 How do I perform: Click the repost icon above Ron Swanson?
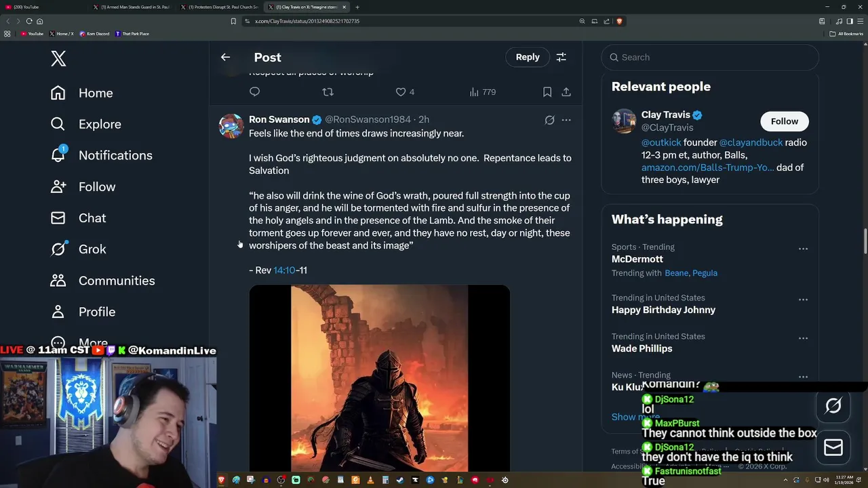click(x=328, y=91)
